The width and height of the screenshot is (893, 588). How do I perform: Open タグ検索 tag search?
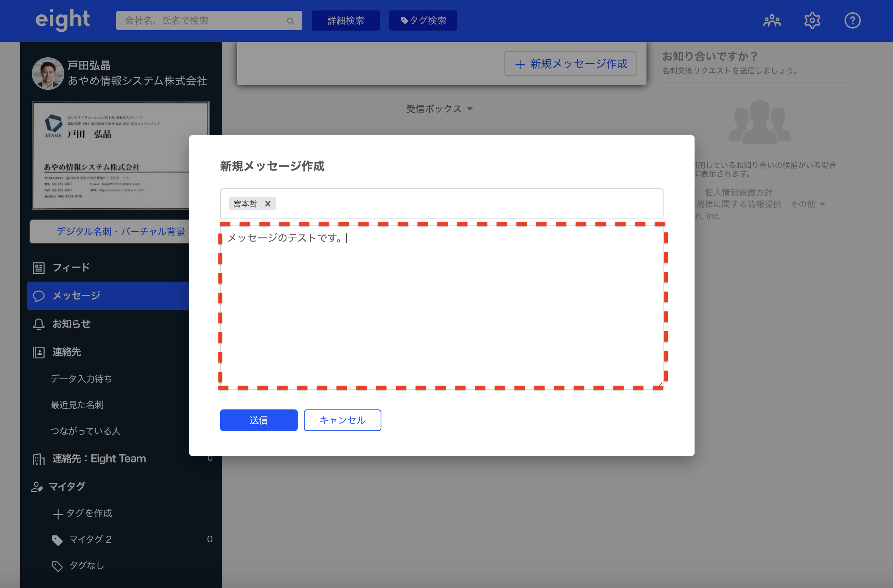click(423, 21)
